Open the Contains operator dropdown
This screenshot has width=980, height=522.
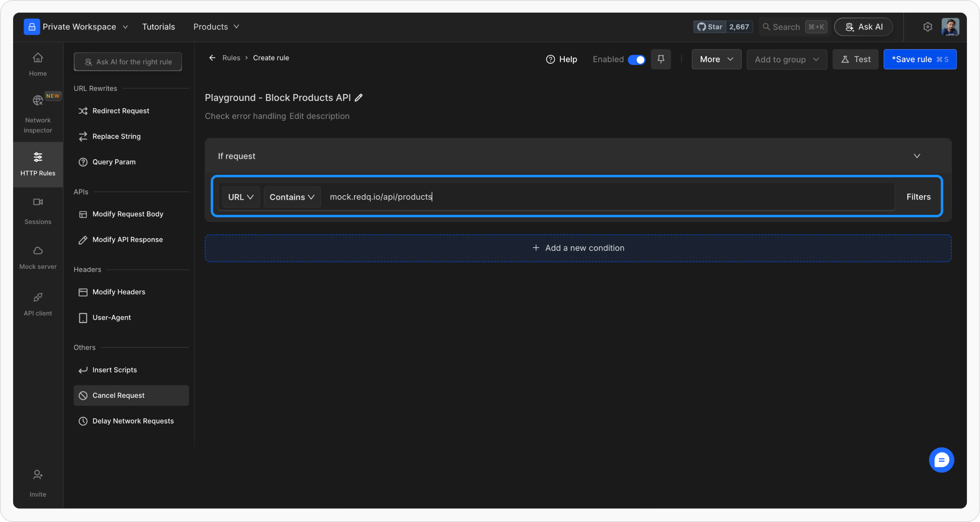point(292,197)
